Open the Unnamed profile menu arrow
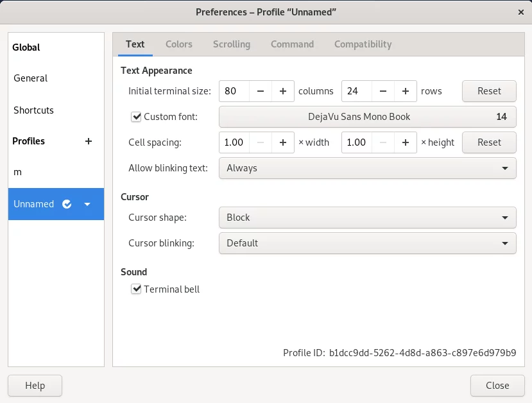The image size is (532, 403). coord(87,204)
